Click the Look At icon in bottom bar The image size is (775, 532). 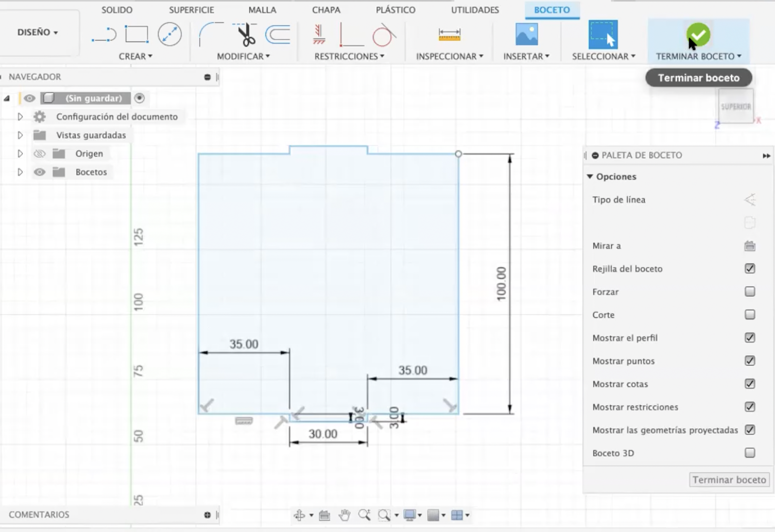click(x=324, y=515)
